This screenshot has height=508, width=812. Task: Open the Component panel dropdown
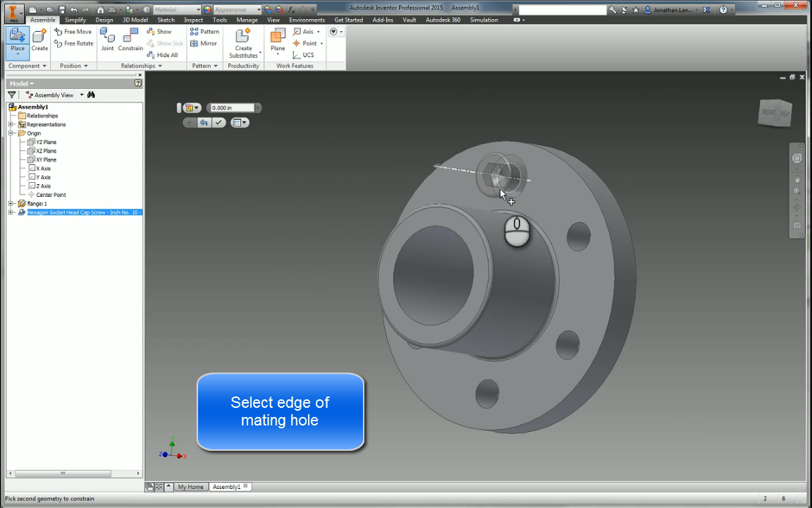click(x=27, y=65)
